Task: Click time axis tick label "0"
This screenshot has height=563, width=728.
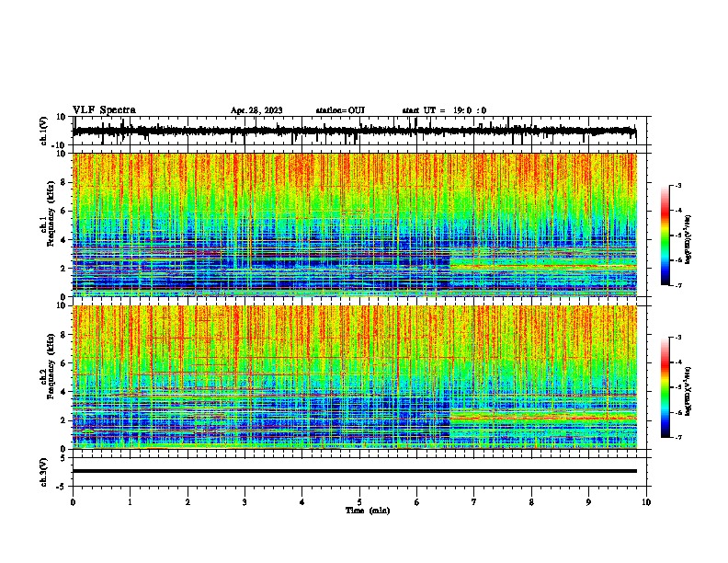Action: (73, 502)
